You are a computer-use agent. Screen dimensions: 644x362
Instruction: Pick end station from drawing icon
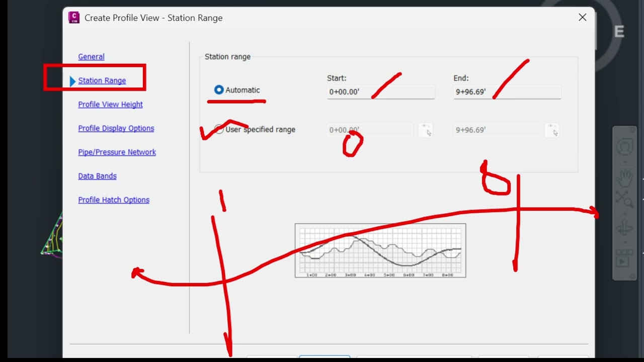coord(552,130)
